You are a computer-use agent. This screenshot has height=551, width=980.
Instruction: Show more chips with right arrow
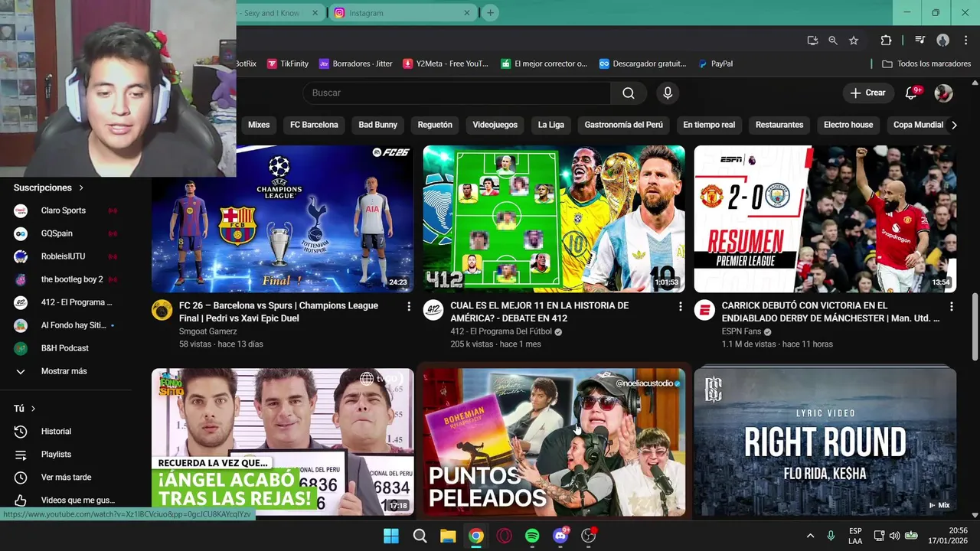point(953,125)
